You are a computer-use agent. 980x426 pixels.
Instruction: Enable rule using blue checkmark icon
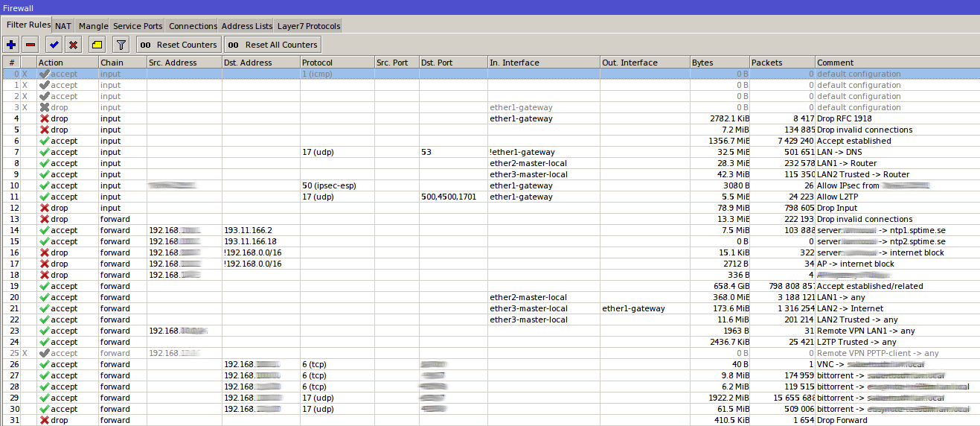pos(54,45)
